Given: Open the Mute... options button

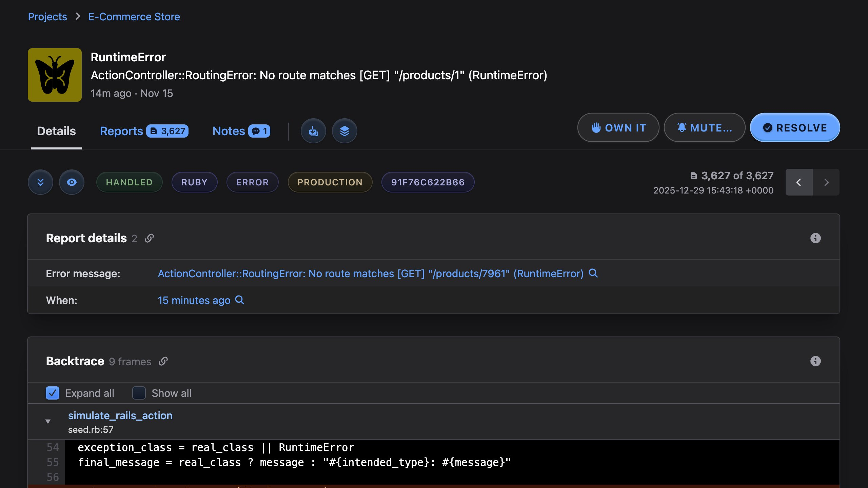Looking at the screenshot, I should [x=704, y=128].
